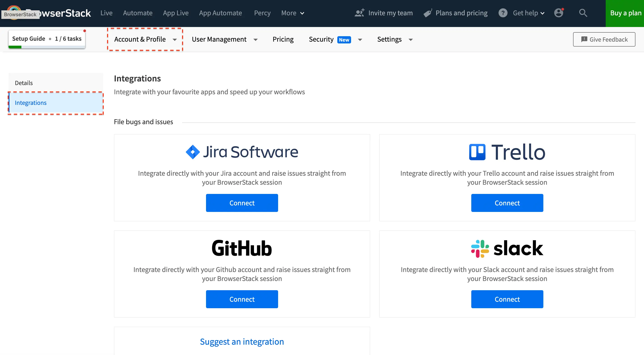
Task: Open the Suggest an integration link
Action: coord(242,342)
